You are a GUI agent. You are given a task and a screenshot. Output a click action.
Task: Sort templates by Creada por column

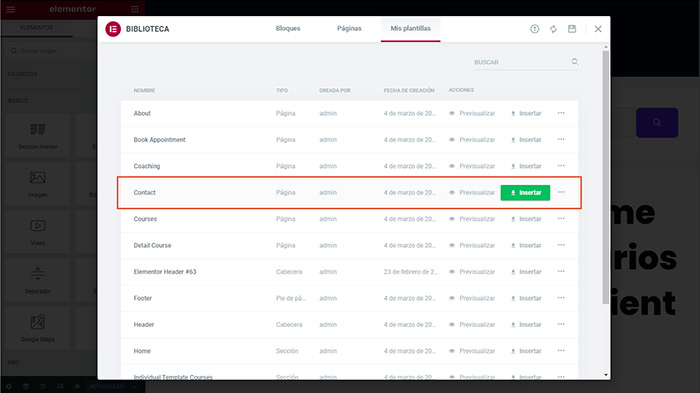point(335,90)
